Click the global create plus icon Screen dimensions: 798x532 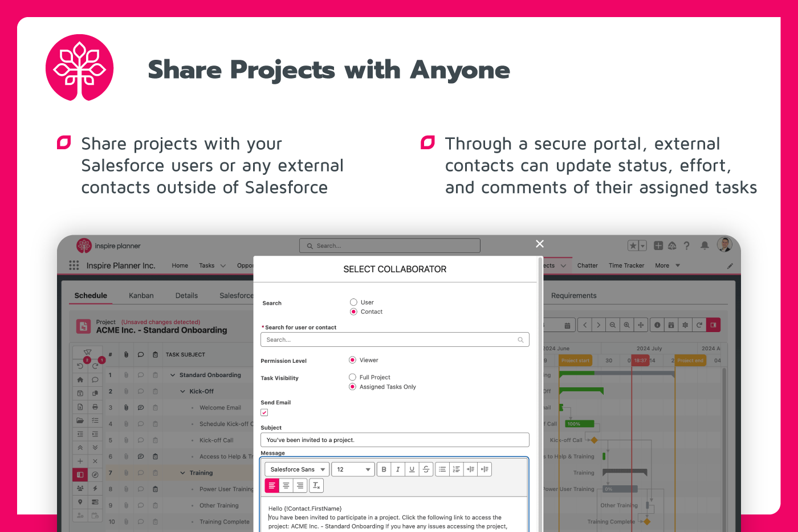point(658,245)
